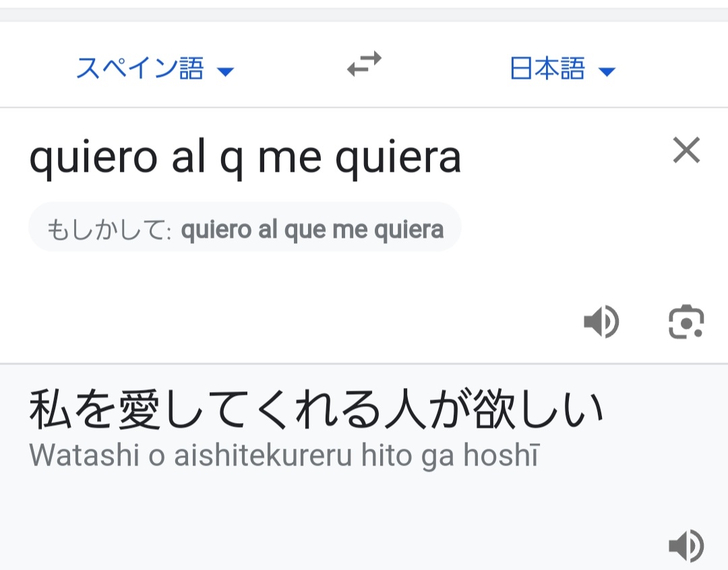Swap the source and target languages
Screen dimensions: 728x570
tap(364, 65)
